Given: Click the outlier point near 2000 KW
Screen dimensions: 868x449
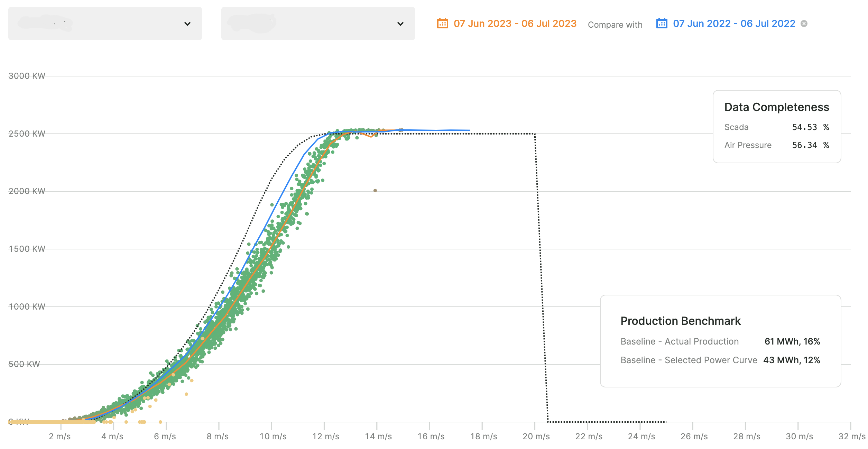Looking at the screenshot, I should 375,191.
